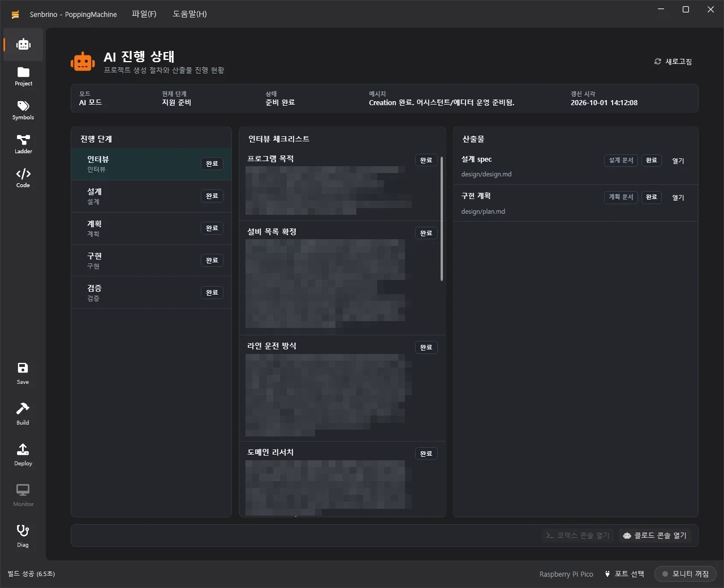Open the 구현 계획 document with 열기

coord(678,197)
